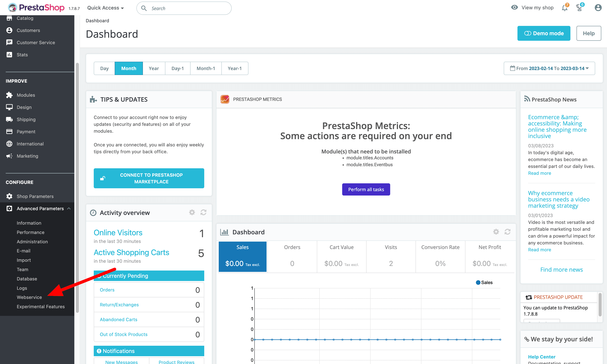The height and width of the screenshot is (364, 607).
Task: Click the merchant expertise trophy icon
Action: tap(579, 8)
